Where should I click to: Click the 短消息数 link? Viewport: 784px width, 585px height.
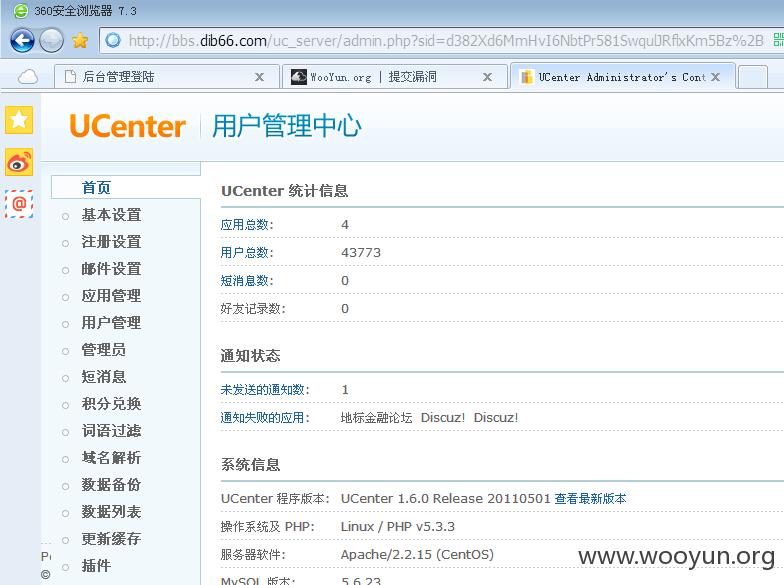tap(246, 281)
